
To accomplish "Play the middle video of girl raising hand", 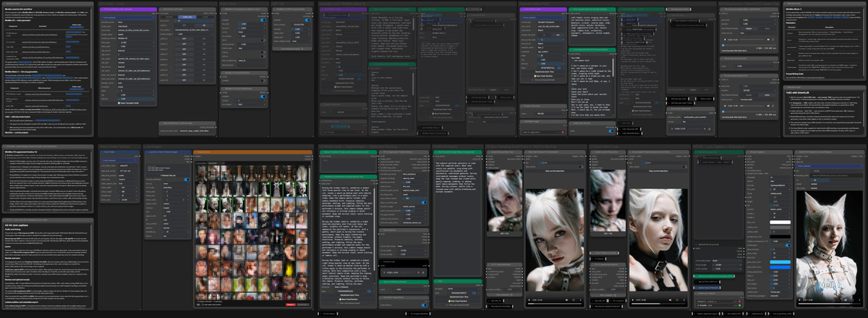I will 631,299.
